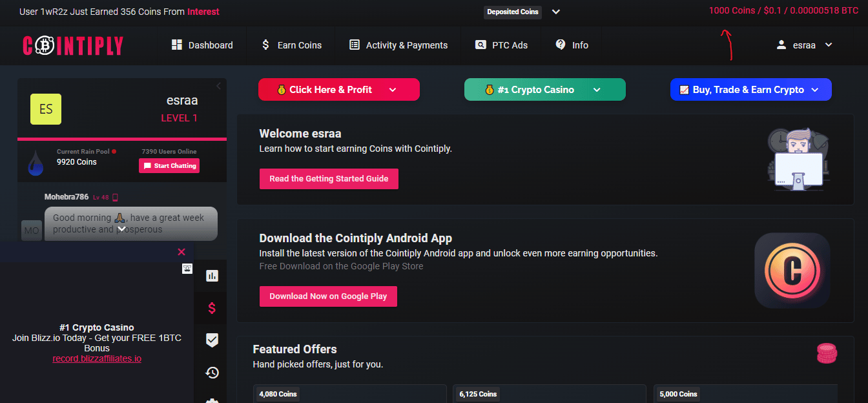Expand the chat message down chevron
The height and width of the screenshot is (403, 868).
click(121, 228)
